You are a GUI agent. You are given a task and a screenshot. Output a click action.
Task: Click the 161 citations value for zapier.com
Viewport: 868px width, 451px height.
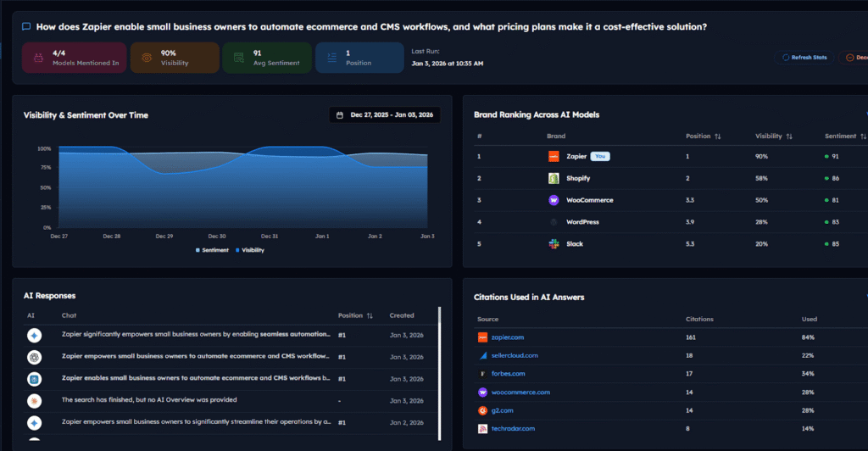pos(690,337)
